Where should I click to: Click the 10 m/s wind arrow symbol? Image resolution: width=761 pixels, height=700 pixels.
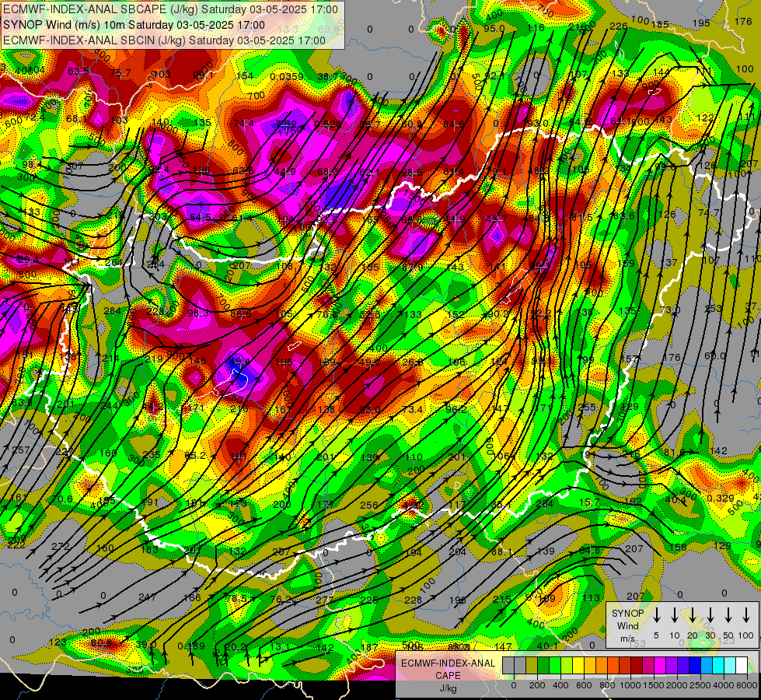point(674,614)
